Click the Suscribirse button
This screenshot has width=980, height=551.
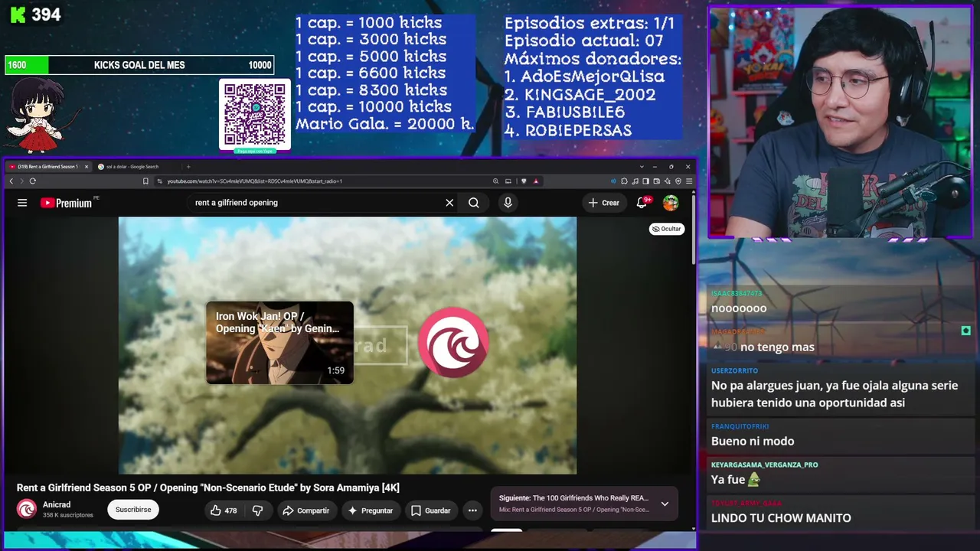(x=133, y=510)
